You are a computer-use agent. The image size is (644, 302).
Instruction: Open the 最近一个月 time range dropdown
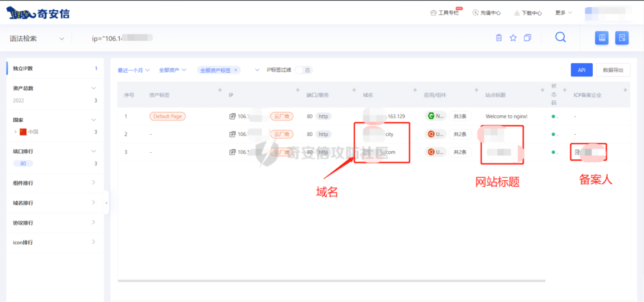click(134, 70)
